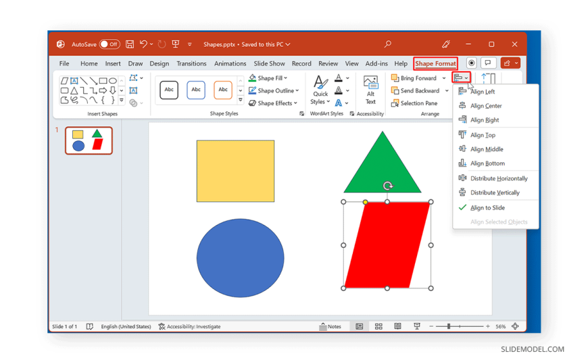Open Notes pane from status bar

point(330,326)
